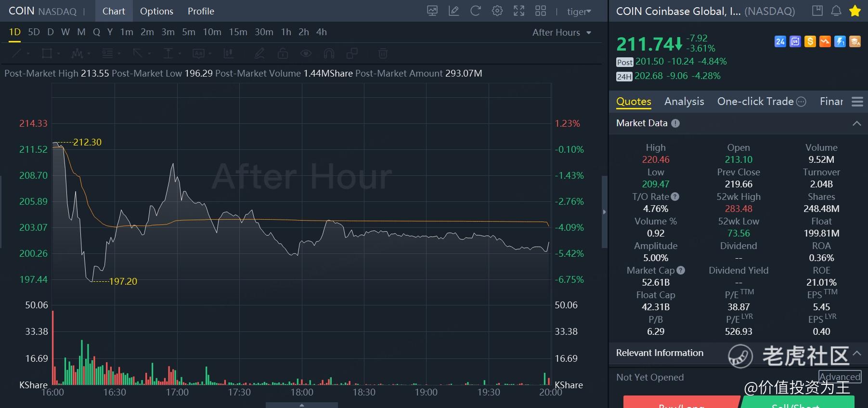Open T/O Rate help icon
Screen dimensions: 868x408
click(x=675, y=197)
